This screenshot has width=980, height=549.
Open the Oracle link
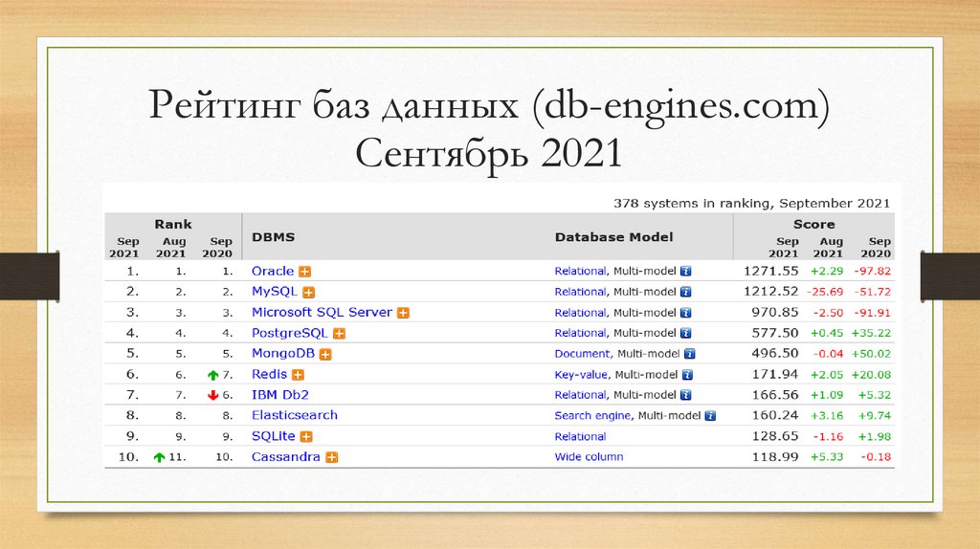tap(273, 271)
